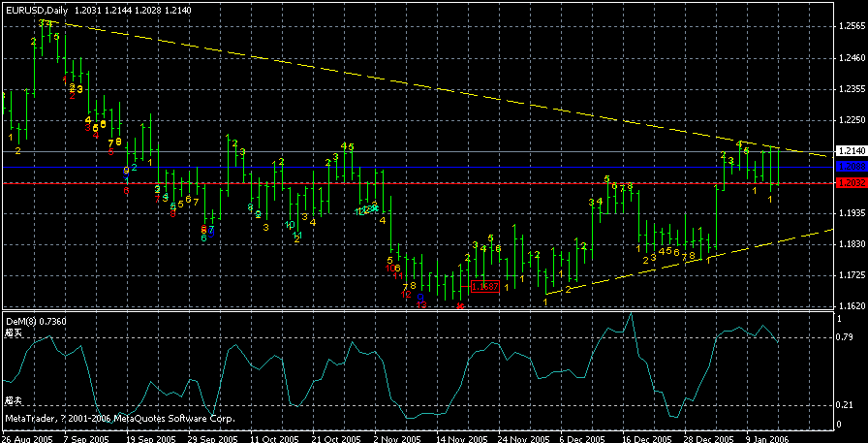Click the DeM(8) 0.7360 indicator label
868x443 pixels.
pyautogui.click(x=42, y=320)
